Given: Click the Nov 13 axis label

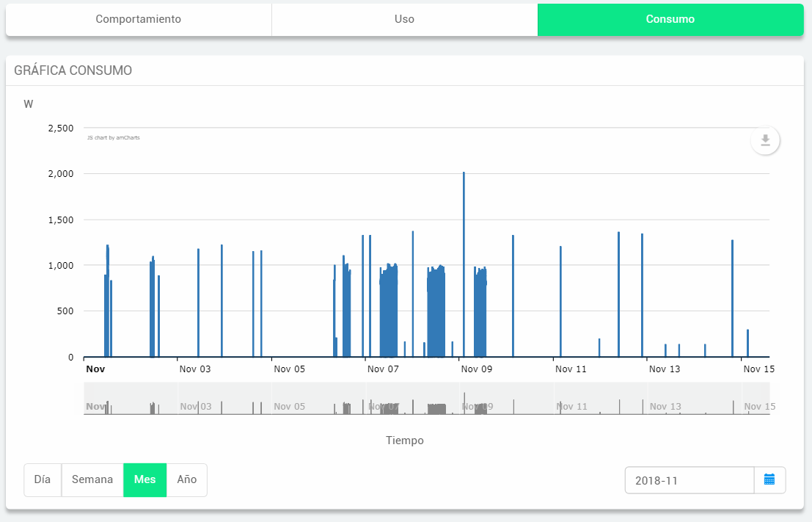Looking at the screenshot, I should tap(665, 369).
